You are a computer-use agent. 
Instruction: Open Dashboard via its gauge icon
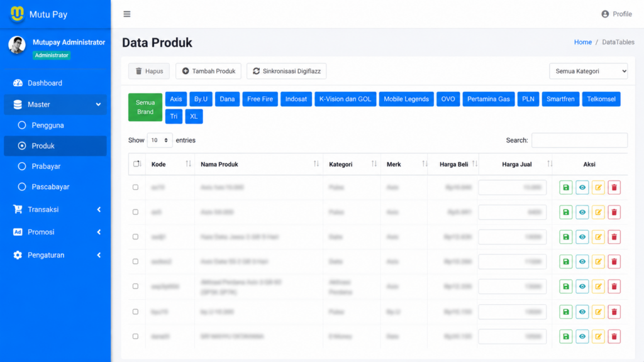(x=18, y=83)
